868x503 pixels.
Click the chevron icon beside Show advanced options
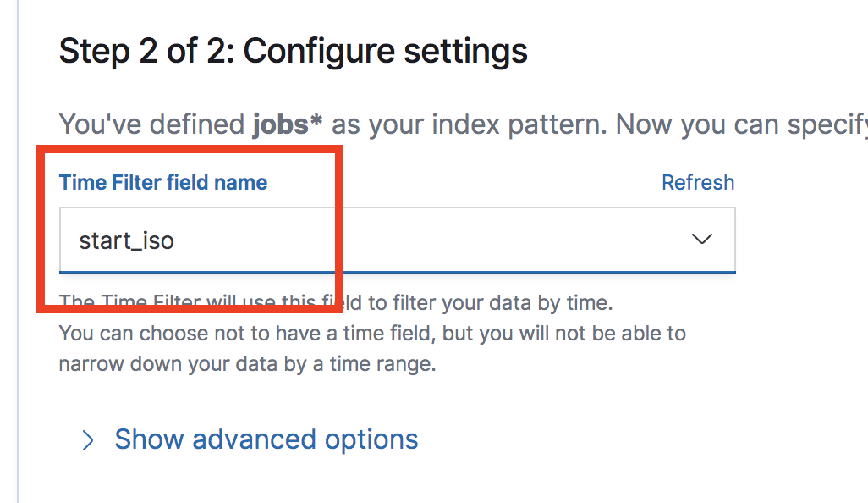pyautogui.click(x=87, y=439)
